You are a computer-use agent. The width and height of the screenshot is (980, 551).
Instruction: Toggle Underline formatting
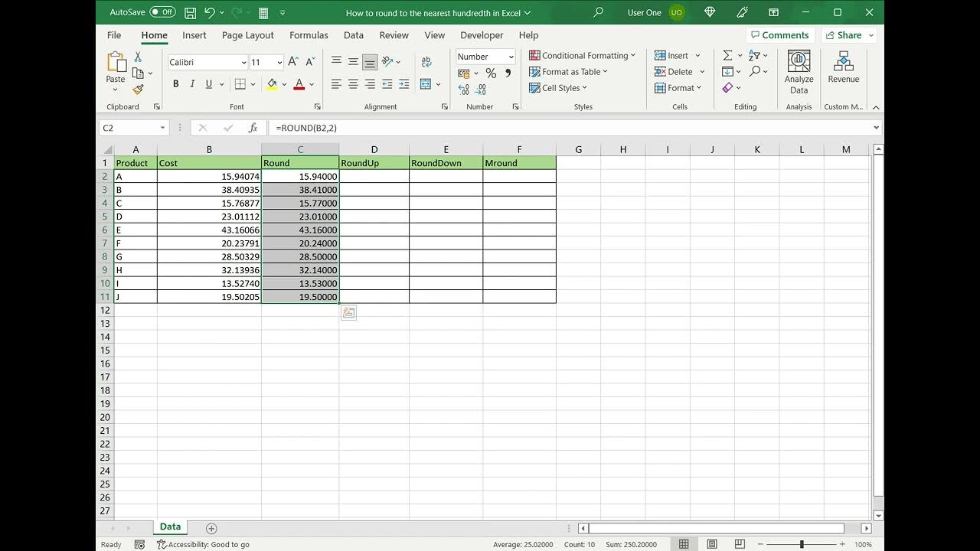[x=208, y=84]
